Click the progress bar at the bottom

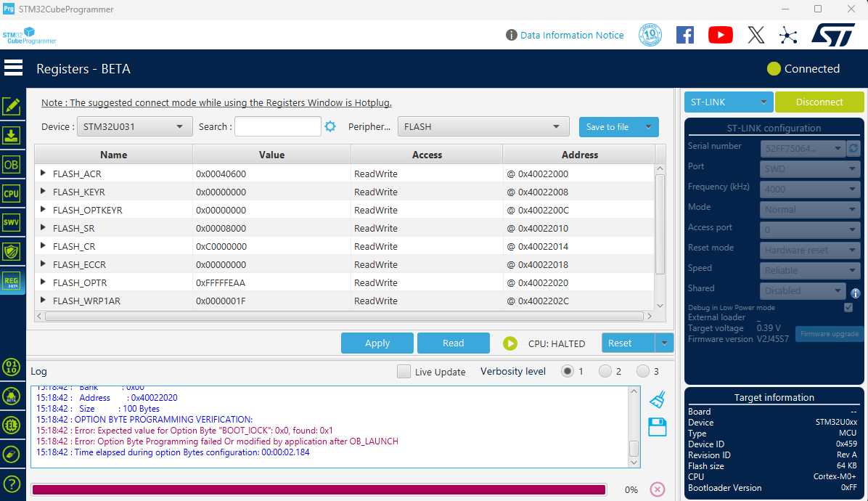click(x=319, y=489)
